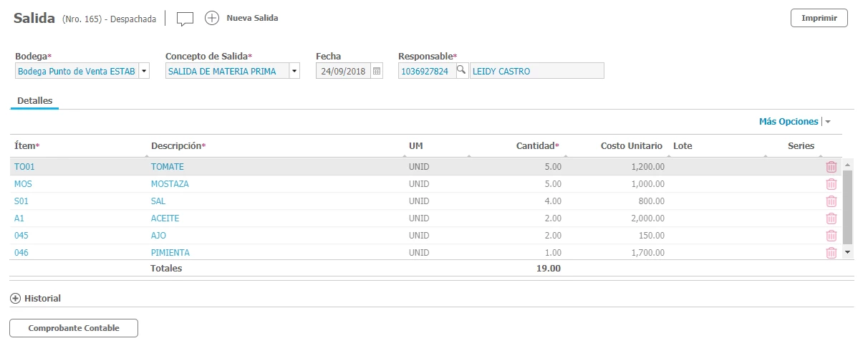Delete the MOSTAZA row with trash icon
This screenshot has height=356, width=868.
pyautogui.click(x=831, y=184)
